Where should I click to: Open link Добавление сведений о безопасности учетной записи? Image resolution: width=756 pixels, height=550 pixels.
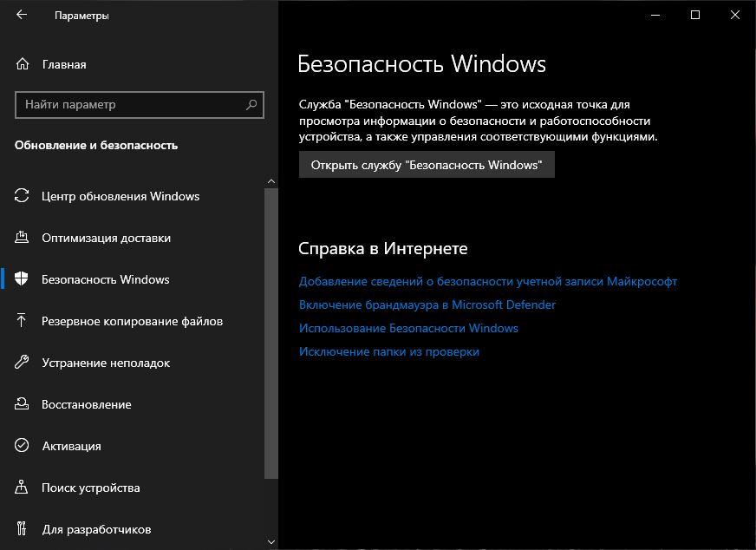tap(488, 281)
